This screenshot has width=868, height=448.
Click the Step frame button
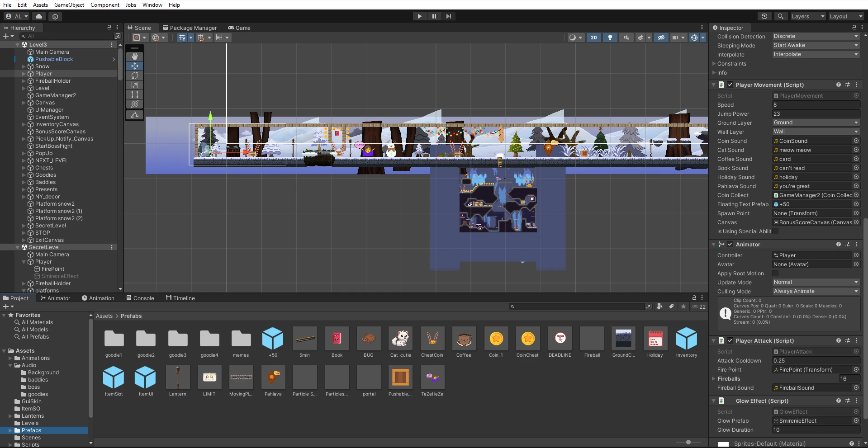point(448,16)
